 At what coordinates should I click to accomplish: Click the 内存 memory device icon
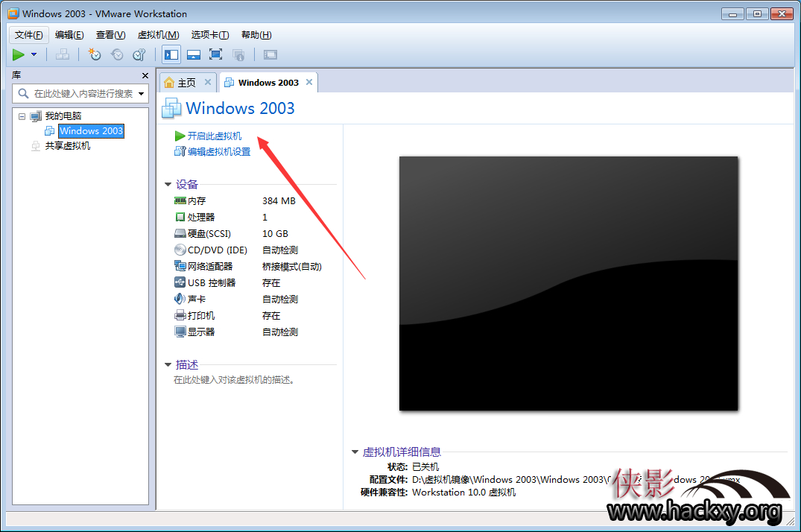(x=180, y=201)
